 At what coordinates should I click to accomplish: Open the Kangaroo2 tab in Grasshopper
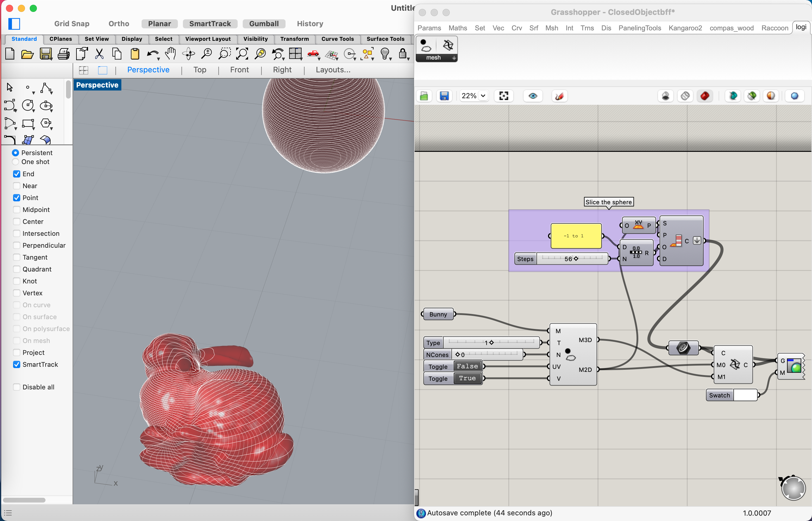click(685, 28)
